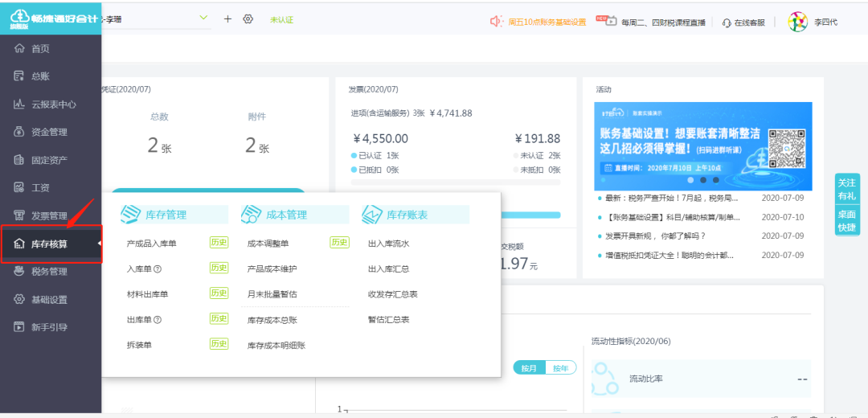The height and width of the screenshot is (418, 868).
Task: Expand the account set dropdown arrow
Action: (203, 18)
